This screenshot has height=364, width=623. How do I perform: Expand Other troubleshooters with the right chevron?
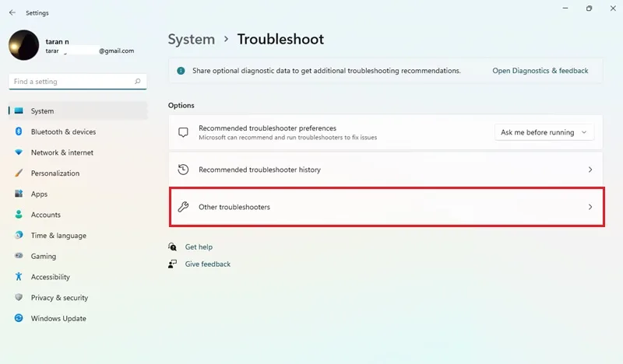click(x=590, y=207)
